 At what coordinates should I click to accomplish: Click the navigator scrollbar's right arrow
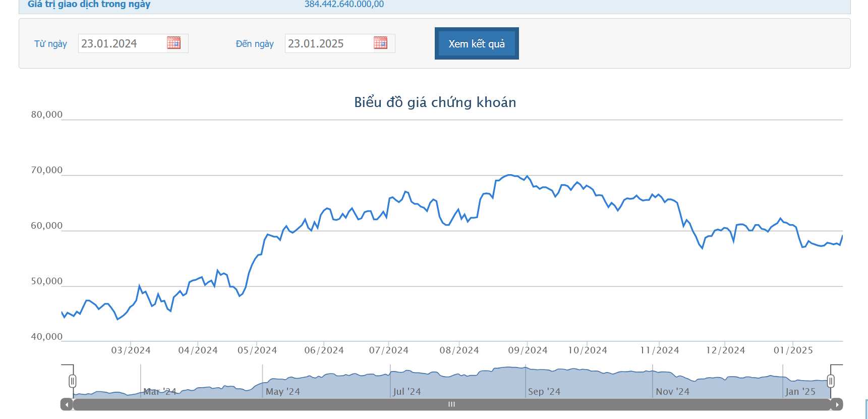[x=837, y=404]
